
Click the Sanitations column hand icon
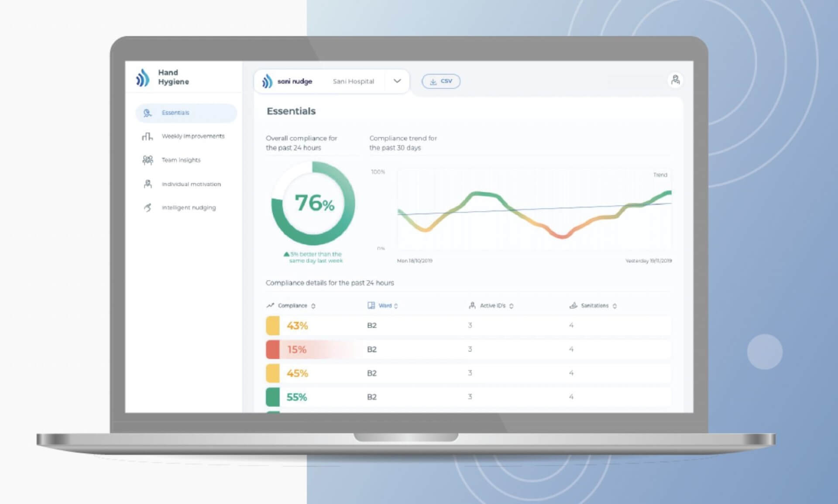pyautogui.click(x=573, y=305)
